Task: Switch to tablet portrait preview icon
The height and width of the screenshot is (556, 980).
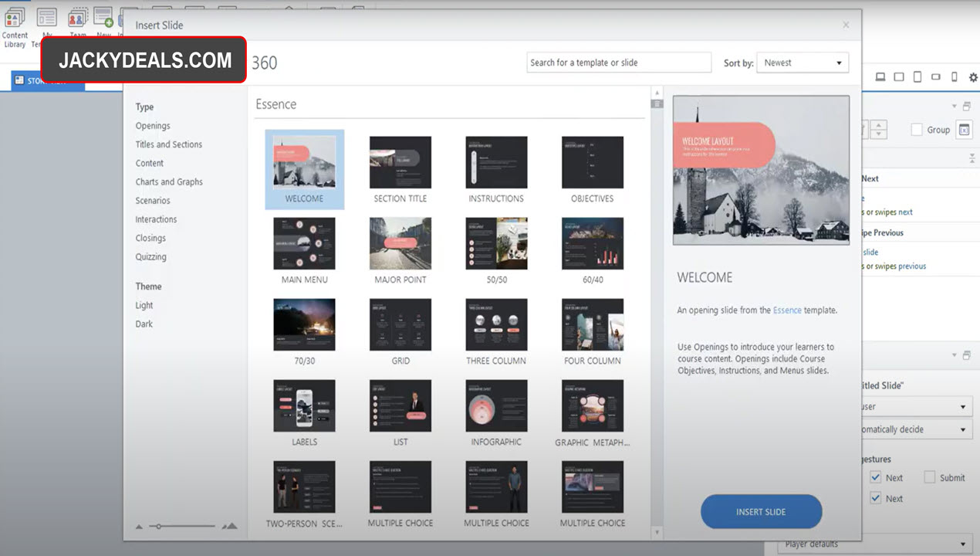Action: (x=917, y=77)
